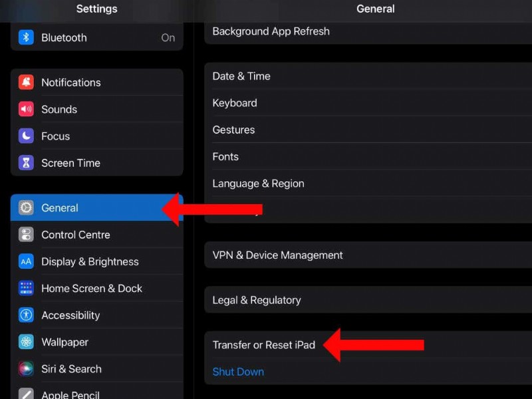Open Background App Refresh settings
Image resolution: width=532 pixels, height=399 pixels.
point(271,31)
